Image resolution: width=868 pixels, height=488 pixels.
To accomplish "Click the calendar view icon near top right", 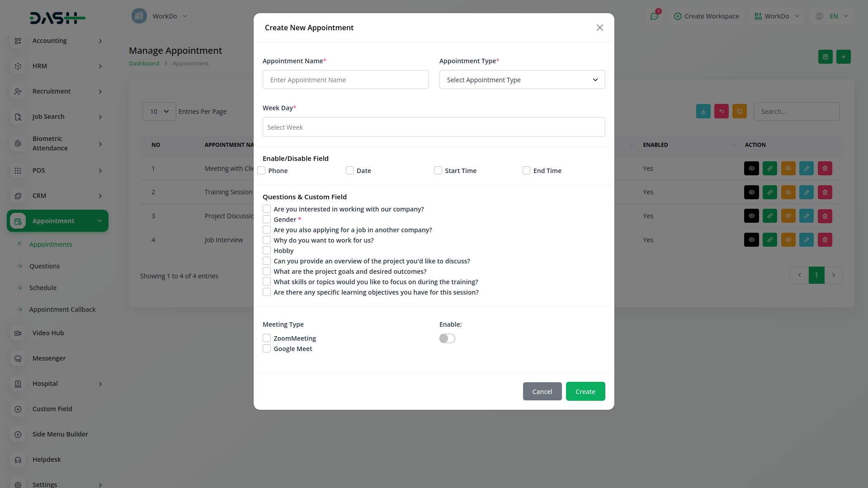I will coord(825,57).
